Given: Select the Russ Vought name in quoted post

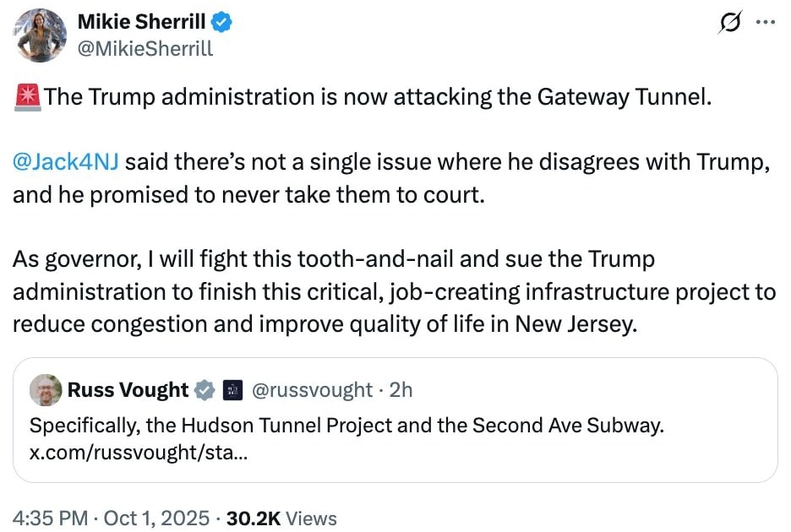Looking at the screenshot, I should [x=128, y=389].
